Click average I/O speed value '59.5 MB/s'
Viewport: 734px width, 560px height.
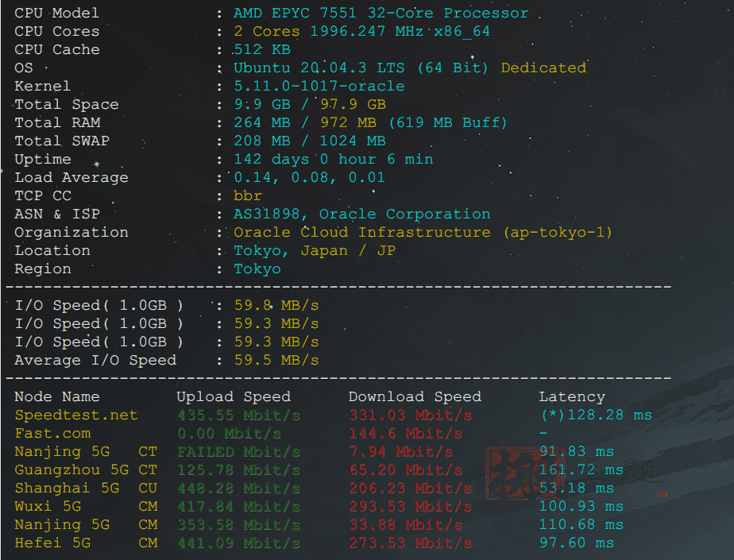[x=276, y=360]
